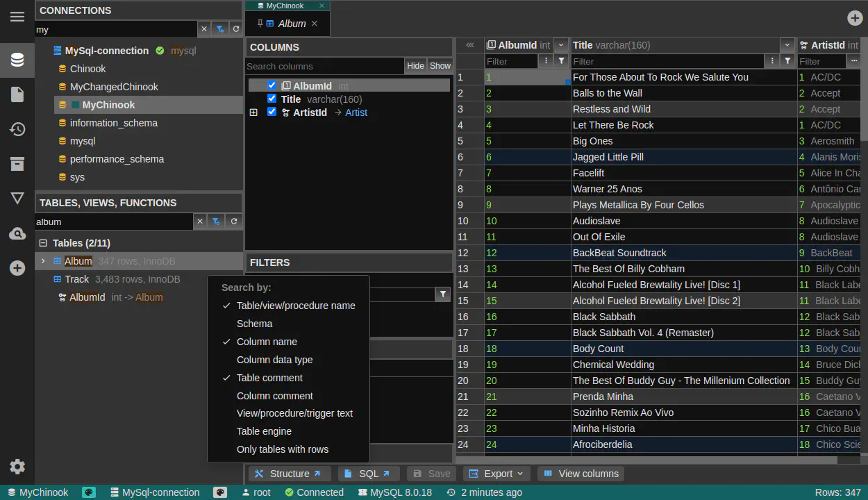
Task: Open the query history sidebar icon
Action: coord(17,129)
